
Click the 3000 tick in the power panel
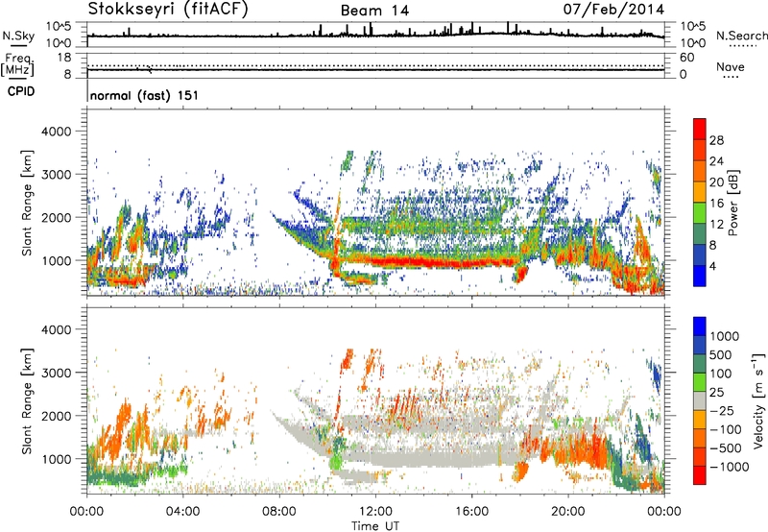coord(56,175)
